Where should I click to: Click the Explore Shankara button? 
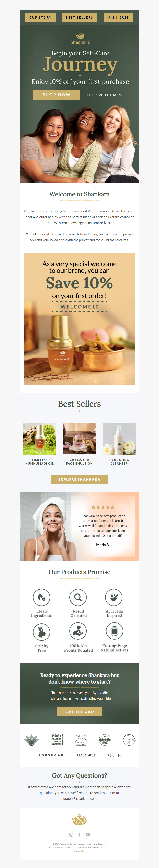click(x=79, y=479)
